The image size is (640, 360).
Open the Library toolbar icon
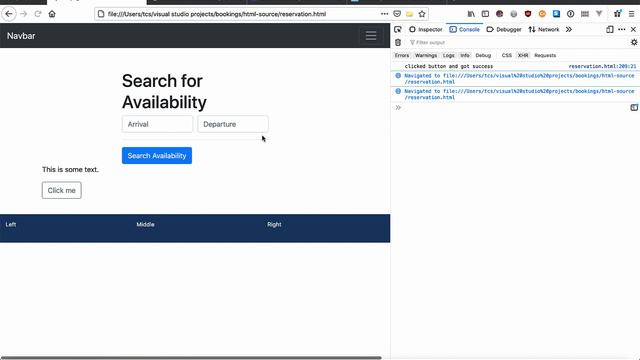[x=471, y=14]
